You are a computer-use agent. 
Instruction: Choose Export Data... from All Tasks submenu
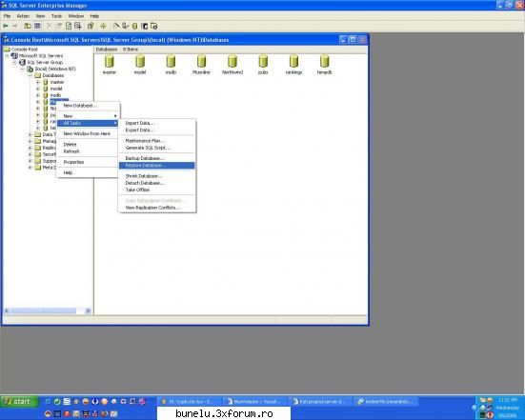pos(156,130)
